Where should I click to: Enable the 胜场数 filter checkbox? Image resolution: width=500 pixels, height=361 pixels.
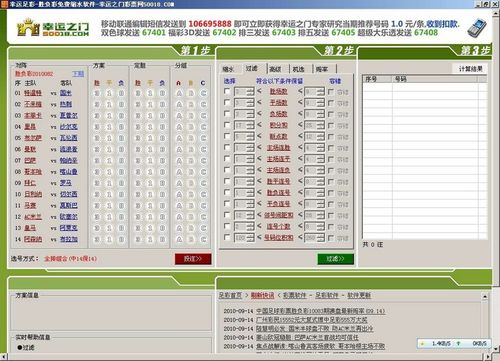pyautogui.click(x=227, y=91)
